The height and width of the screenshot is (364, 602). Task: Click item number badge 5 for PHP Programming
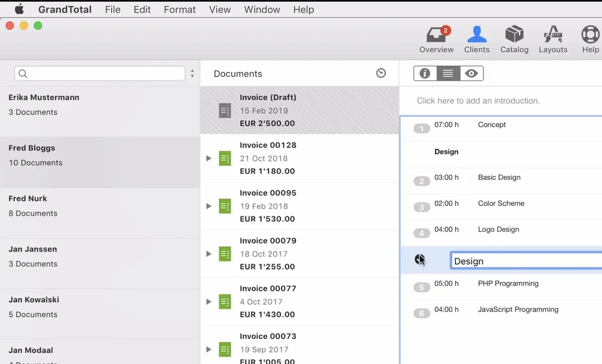coord(422,287)
